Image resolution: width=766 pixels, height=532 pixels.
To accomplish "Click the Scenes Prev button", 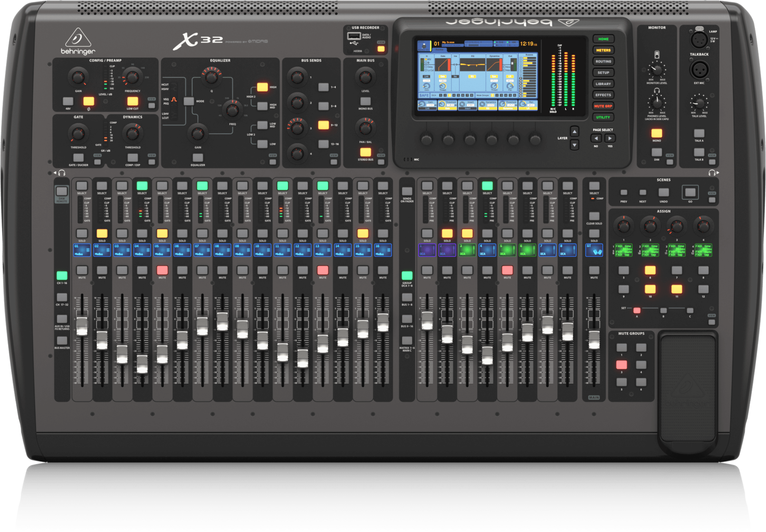I will 624,192.
